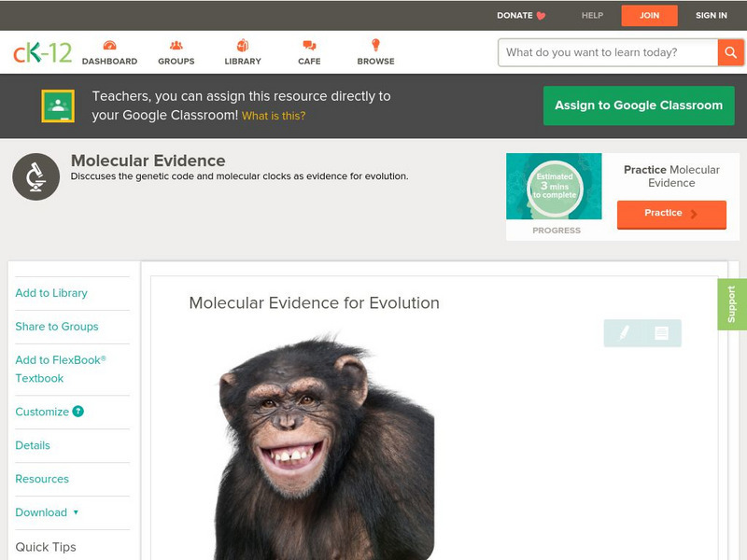Open the Browse lightbulb icon
Image resolution: width=747 pixels, height=560 pixels.
tap(376, 45)
